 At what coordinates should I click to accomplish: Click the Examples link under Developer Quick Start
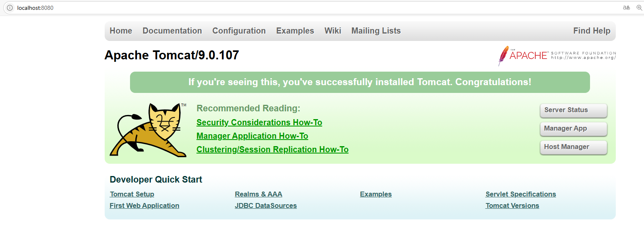pos(376,194)
